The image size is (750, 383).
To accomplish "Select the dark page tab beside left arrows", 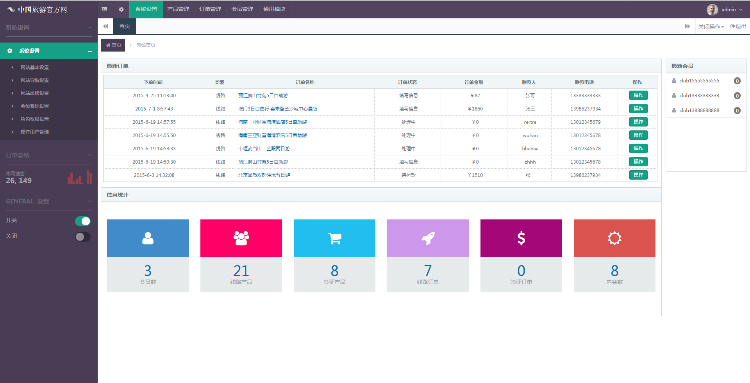I will point(124,26).
